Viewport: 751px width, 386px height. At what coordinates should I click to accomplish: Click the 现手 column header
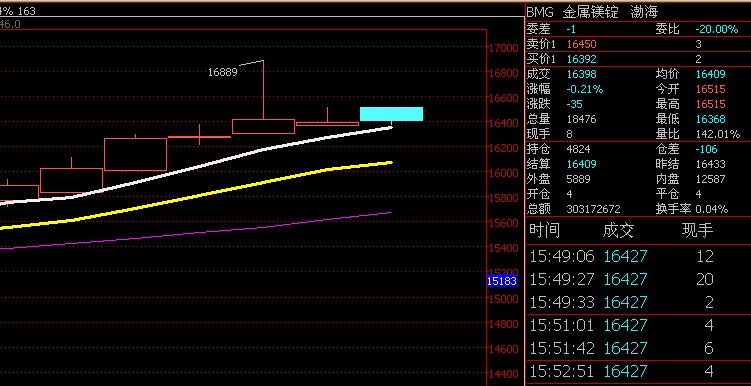[x=698, y=231]
